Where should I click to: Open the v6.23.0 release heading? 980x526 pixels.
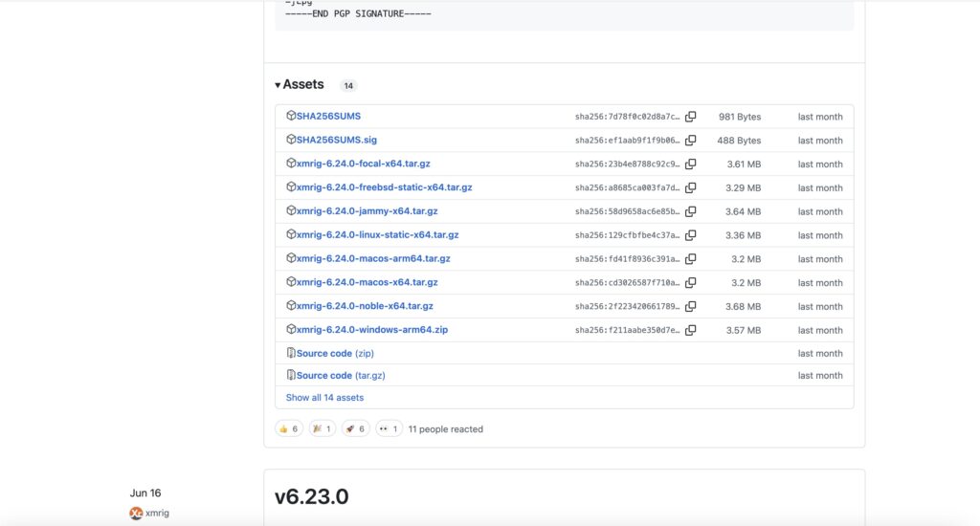pos(311,496)
